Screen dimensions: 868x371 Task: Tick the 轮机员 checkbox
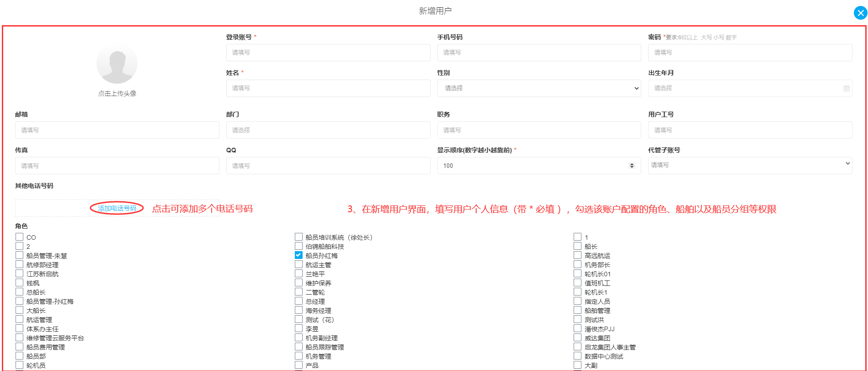pyautogui.click(x=19, y=365)
